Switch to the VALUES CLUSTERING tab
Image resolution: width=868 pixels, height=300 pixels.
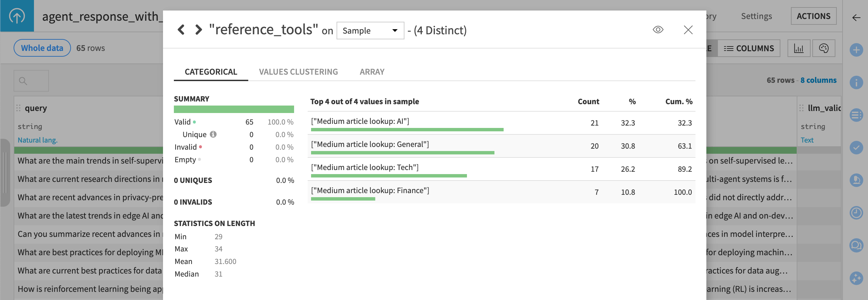point(298,72)
